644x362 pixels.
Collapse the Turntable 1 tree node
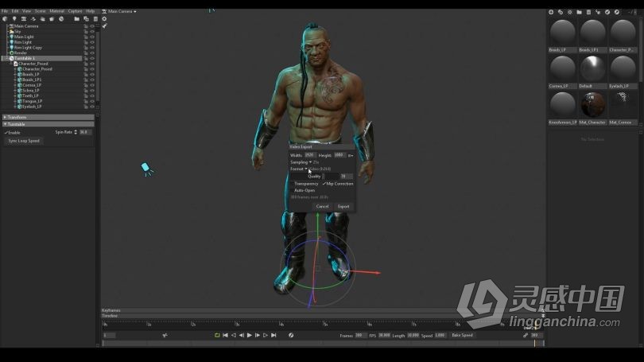8,58
